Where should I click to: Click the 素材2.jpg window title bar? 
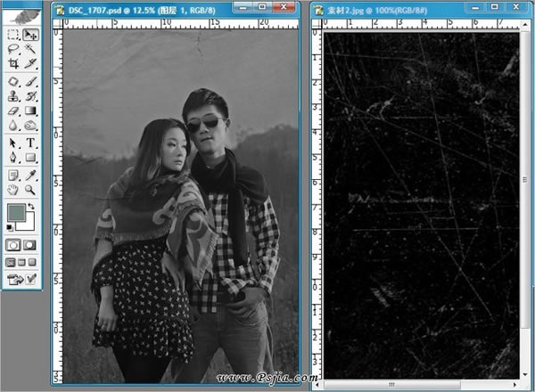click(377, 11)
